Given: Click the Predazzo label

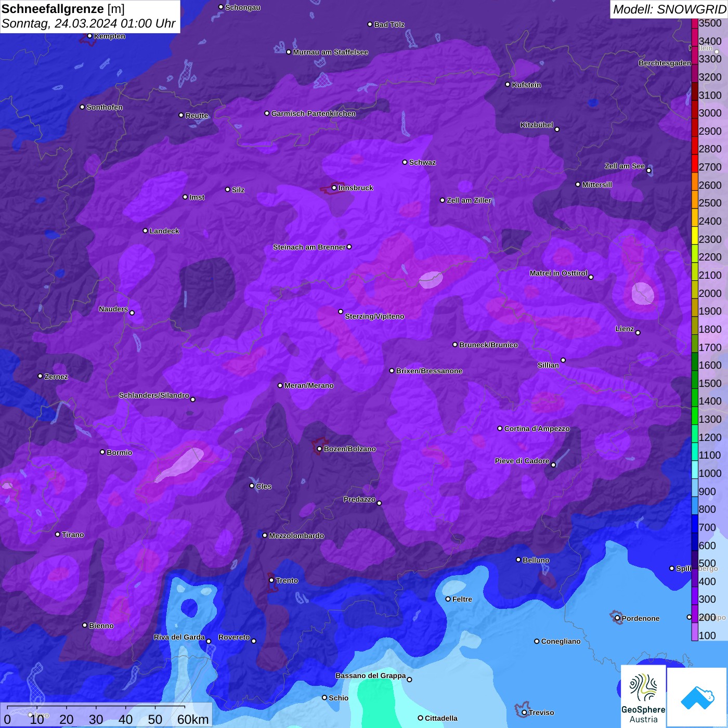Looking at the screenshot, I should (x=359, y=499).
